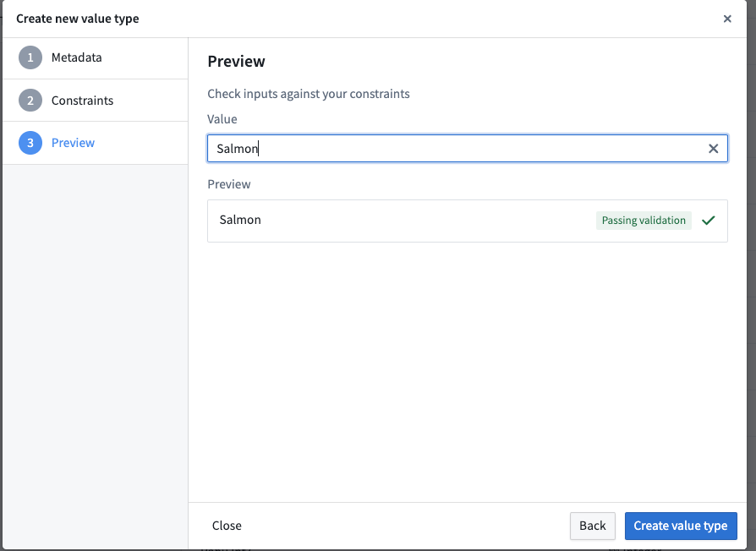This screenshot has width=756, height=551.
Task: Click the step 1 number circle
Action: (x=30, y=58)
